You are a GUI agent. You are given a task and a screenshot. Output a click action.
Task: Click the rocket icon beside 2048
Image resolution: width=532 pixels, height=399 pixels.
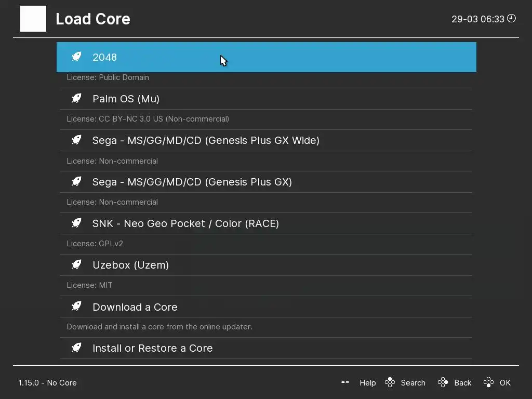tap(76, 57)
